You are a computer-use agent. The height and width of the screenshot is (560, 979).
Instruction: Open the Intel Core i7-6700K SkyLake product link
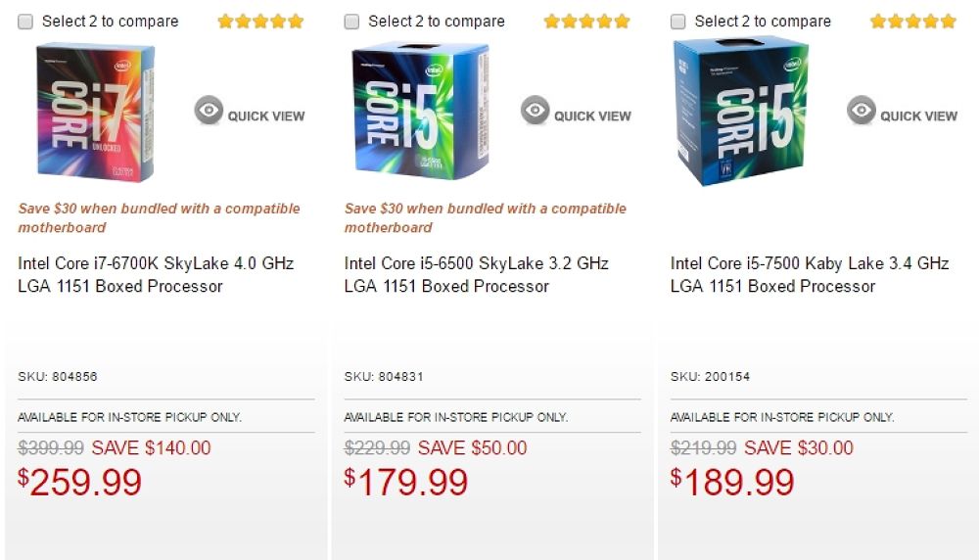click(155, 275)
